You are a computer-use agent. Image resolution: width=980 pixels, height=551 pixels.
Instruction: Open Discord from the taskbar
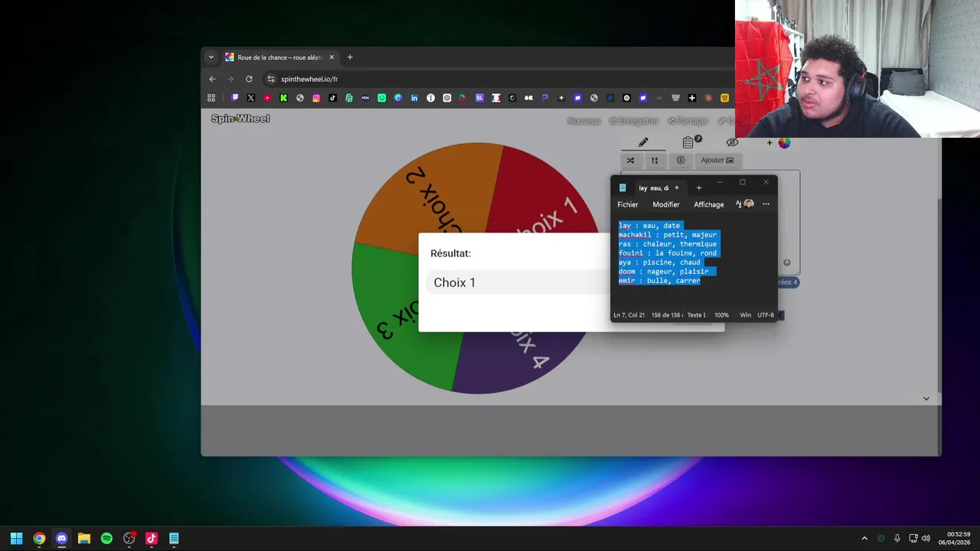tap(62, 538)
